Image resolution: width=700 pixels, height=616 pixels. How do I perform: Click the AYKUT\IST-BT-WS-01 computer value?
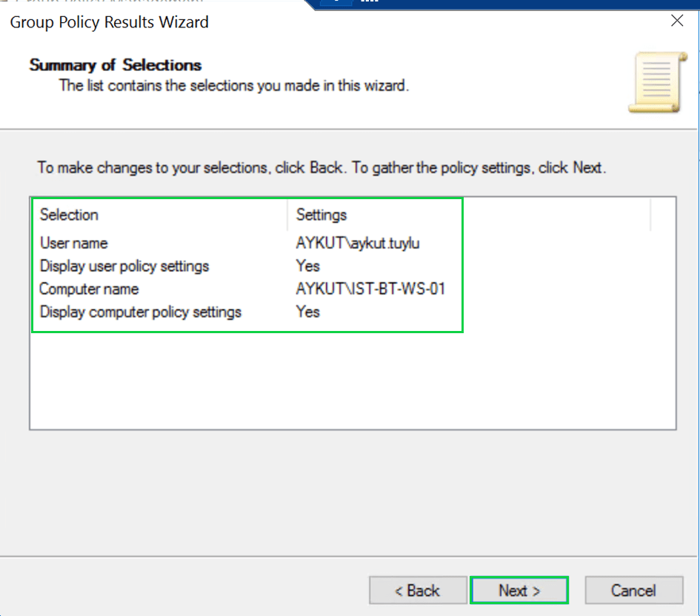[370, 289]
